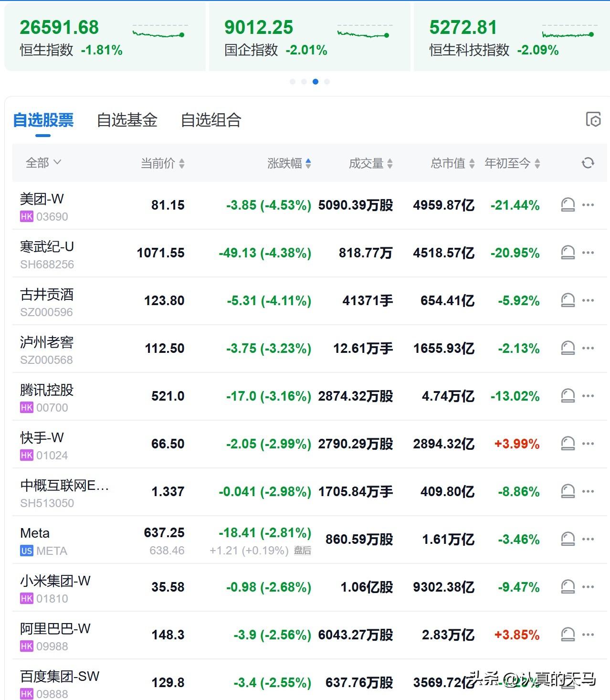The height and width of the screenshot is (700, 610).
Task: Set a price alert bell for 古井贡酒
Action: point(568,300)
